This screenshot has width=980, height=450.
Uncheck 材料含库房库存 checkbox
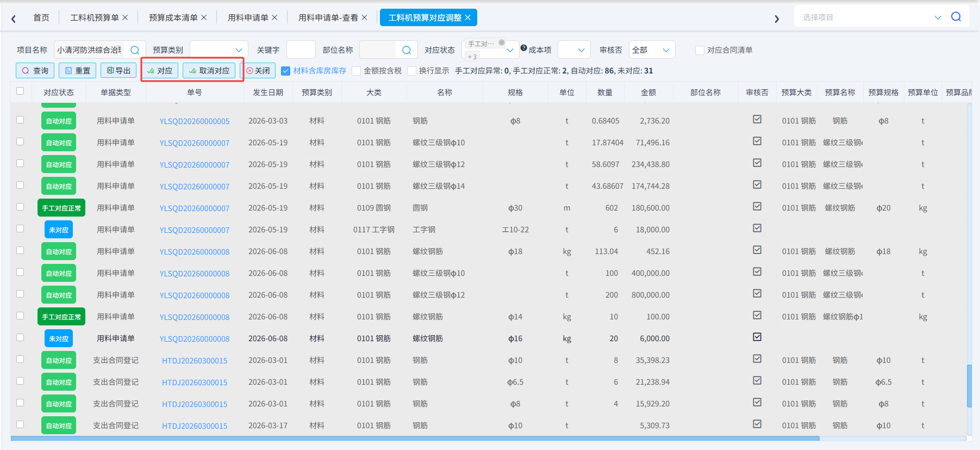pyautogui.click(x=285, y=71)
